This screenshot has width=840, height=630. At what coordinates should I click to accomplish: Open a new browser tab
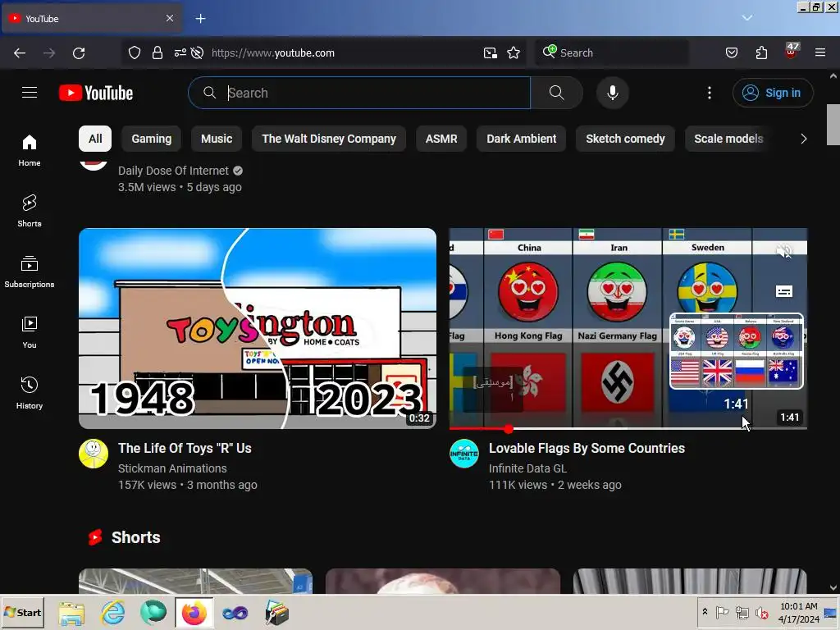(200, 19)
